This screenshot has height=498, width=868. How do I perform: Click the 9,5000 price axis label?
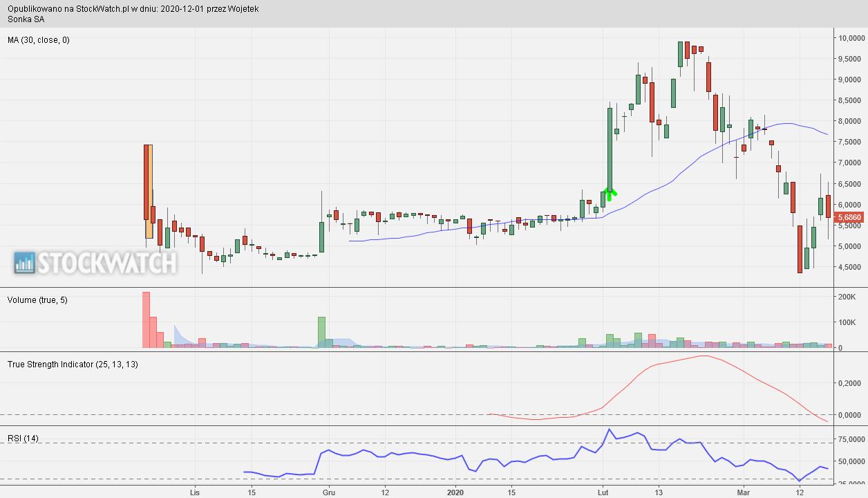click(x=851, y=59)
